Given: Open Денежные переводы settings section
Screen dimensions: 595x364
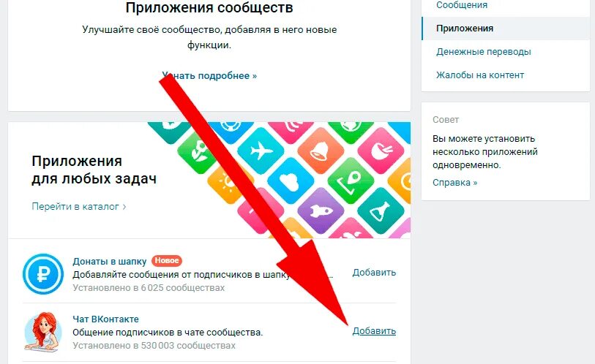Looking at the screenshot, I should [x=484, y=52].
